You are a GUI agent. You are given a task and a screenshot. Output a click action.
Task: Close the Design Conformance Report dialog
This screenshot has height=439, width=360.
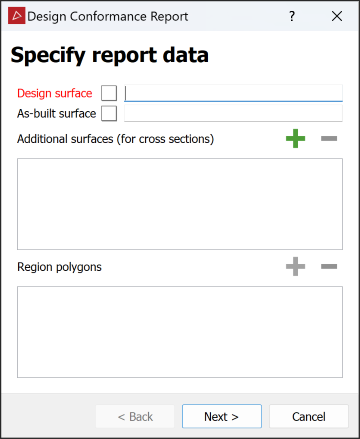click(x=337, y=16)
